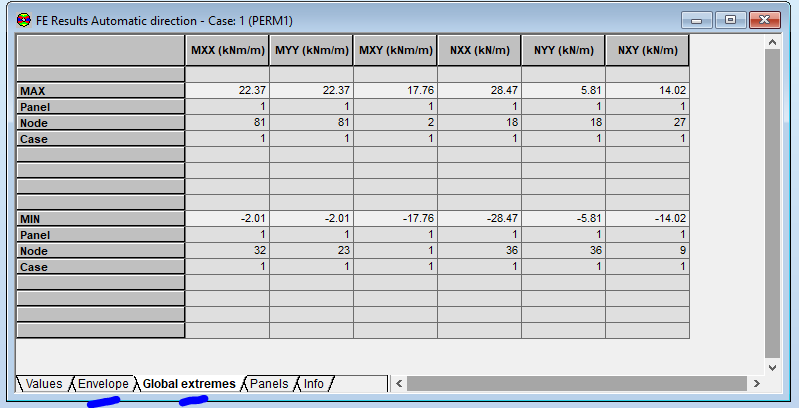Click MAX NXY value 14.02

coord(648,90)
